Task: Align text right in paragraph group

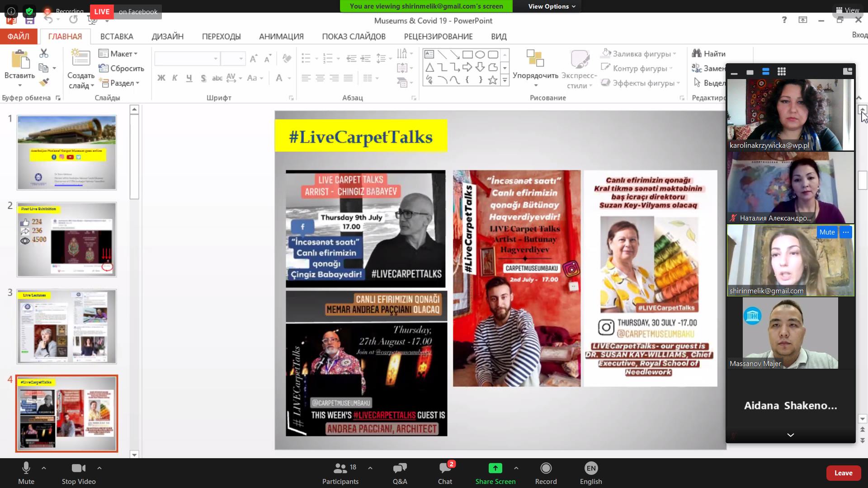Action: click(x=334, y=78)
